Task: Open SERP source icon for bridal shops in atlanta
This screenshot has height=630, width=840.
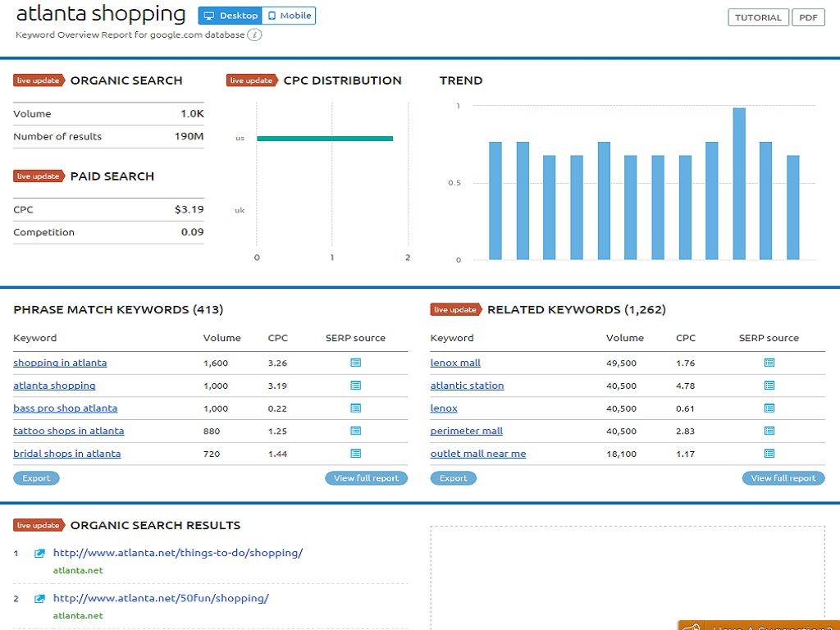Action: click(355, 454)
